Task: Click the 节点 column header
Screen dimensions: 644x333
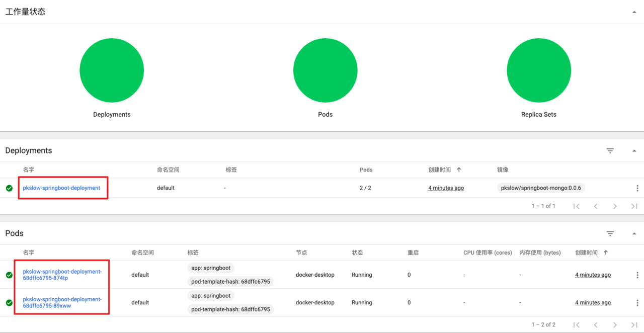Action: 301,253
